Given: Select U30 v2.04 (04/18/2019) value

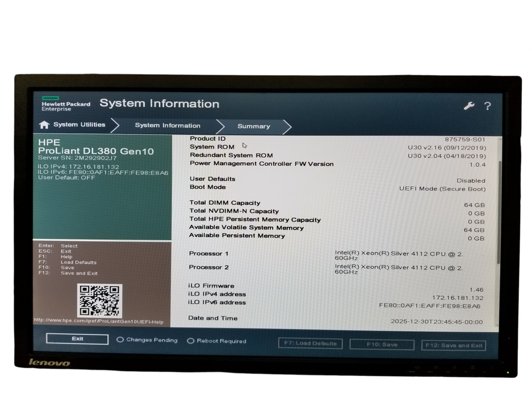Looking at the screenshot, I should [447, 156].
